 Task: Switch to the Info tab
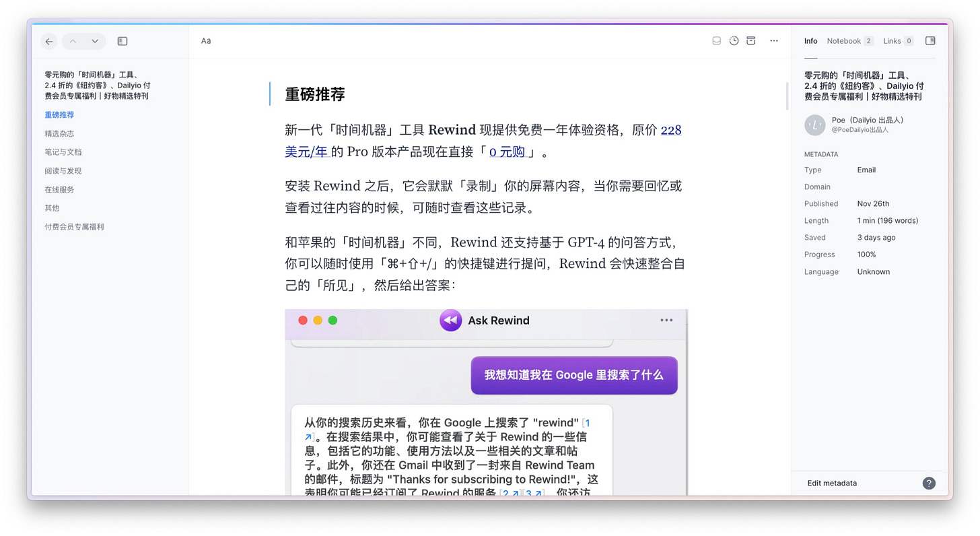[811, 41]
